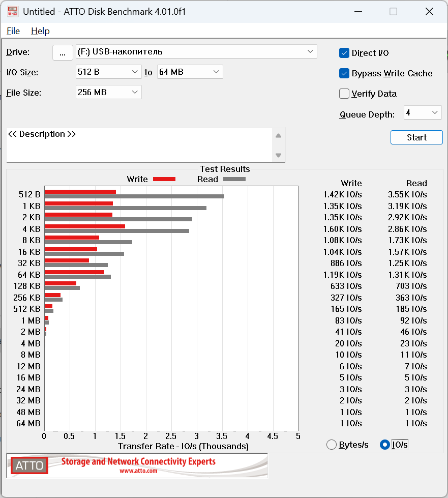Screen dimensions: 448x498
Task: Open the ATTO banner advertisement
Action: (x=137, y=465)
